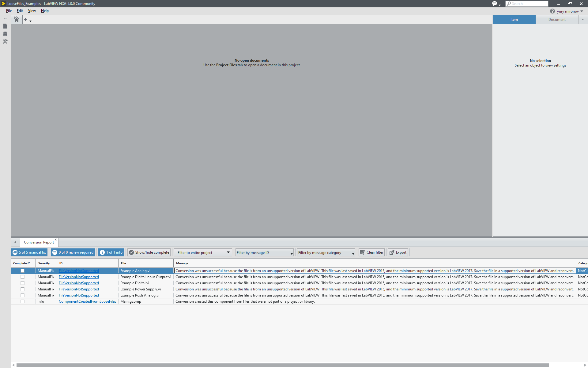
Task: Check the Completed box for Main.gcomp row
Action: (22, 301)
